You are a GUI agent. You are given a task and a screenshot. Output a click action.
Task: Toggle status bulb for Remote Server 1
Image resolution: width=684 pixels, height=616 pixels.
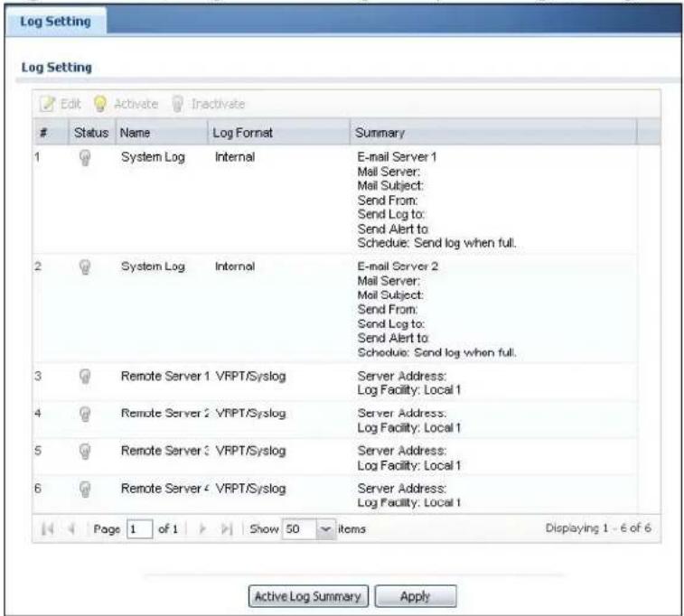(85, 377)
